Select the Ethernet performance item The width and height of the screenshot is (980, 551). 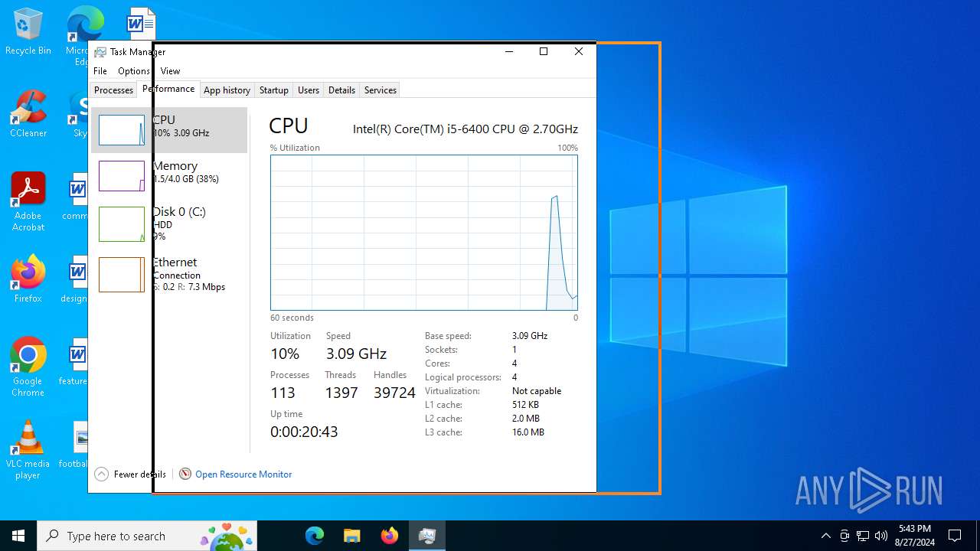[169, 274]
